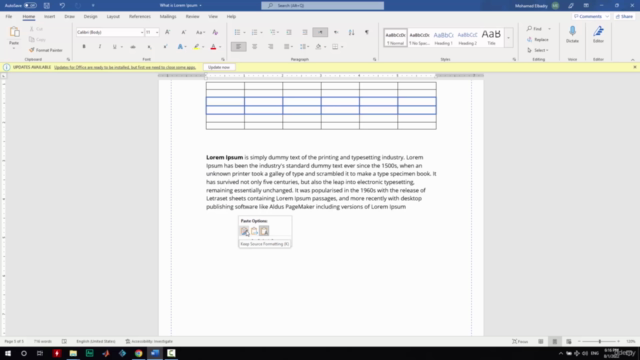Apply strikethrough formatting
640x360 pixels.
[133, 47]
